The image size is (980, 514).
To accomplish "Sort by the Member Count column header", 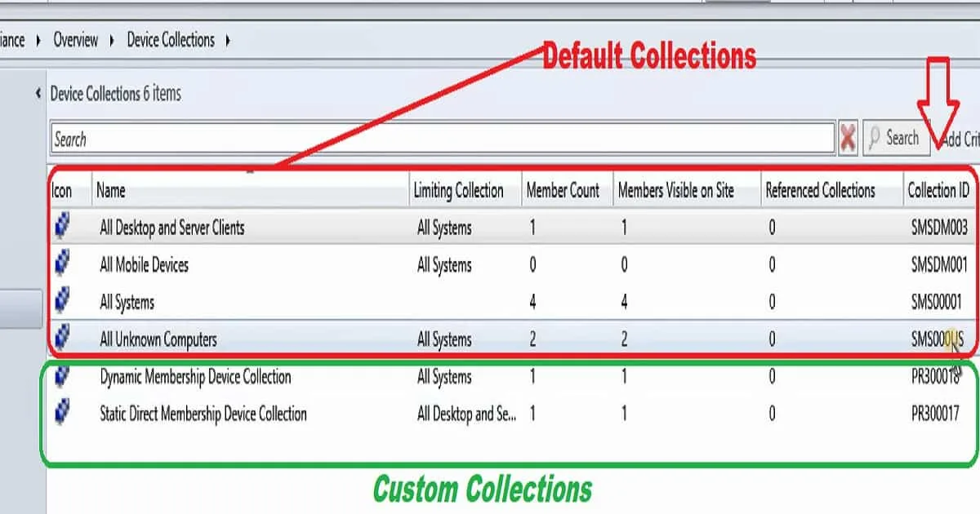I will pyautogui.click(x=563, y=191).
